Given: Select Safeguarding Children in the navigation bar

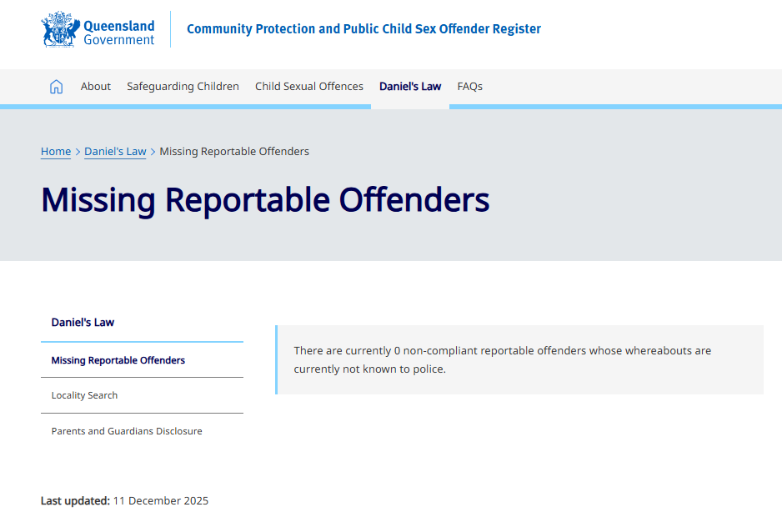Looking at the screenshot, I should pos(183,86).
